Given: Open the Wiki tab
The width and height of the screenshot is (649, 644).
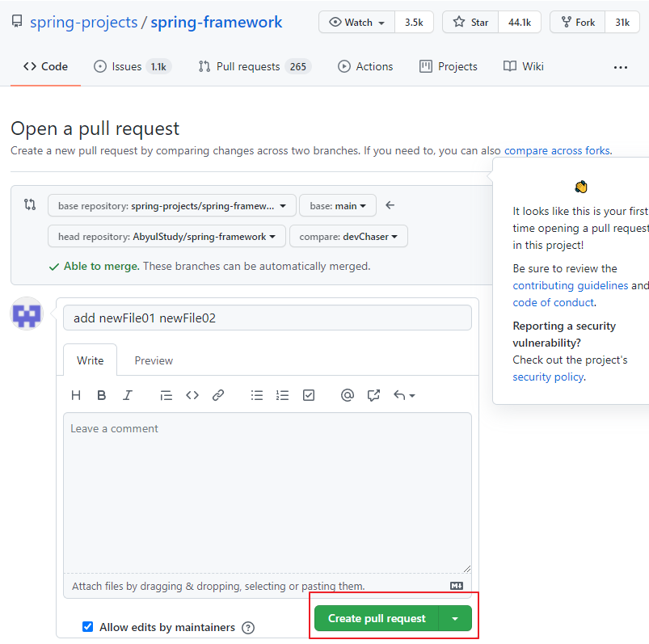Looking at the screenshot, I should tap(524, 66).
